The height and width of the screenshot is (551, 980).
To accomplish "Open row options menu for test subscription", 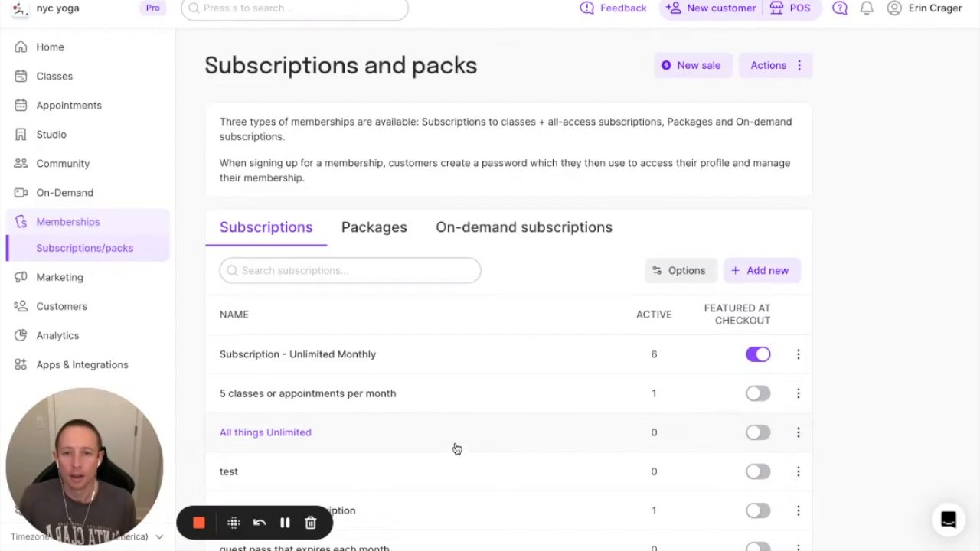I will click(798, 471).
